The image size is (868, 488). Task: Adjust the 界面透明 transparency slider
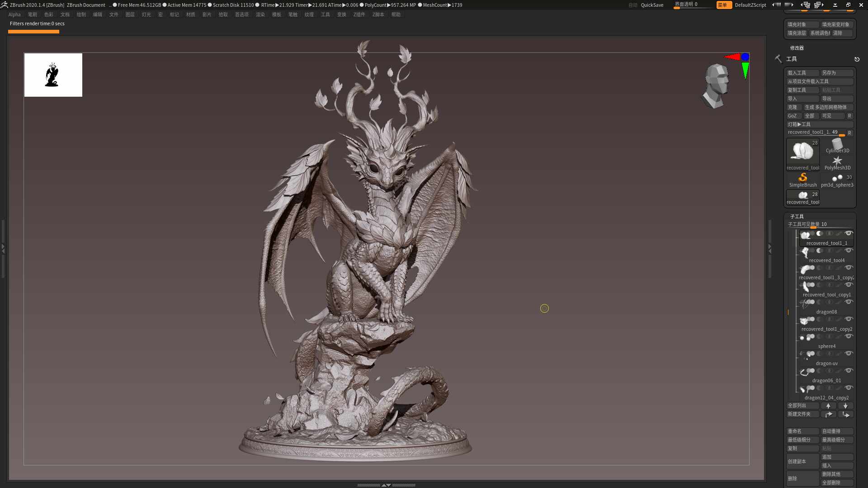click(693, 5)
